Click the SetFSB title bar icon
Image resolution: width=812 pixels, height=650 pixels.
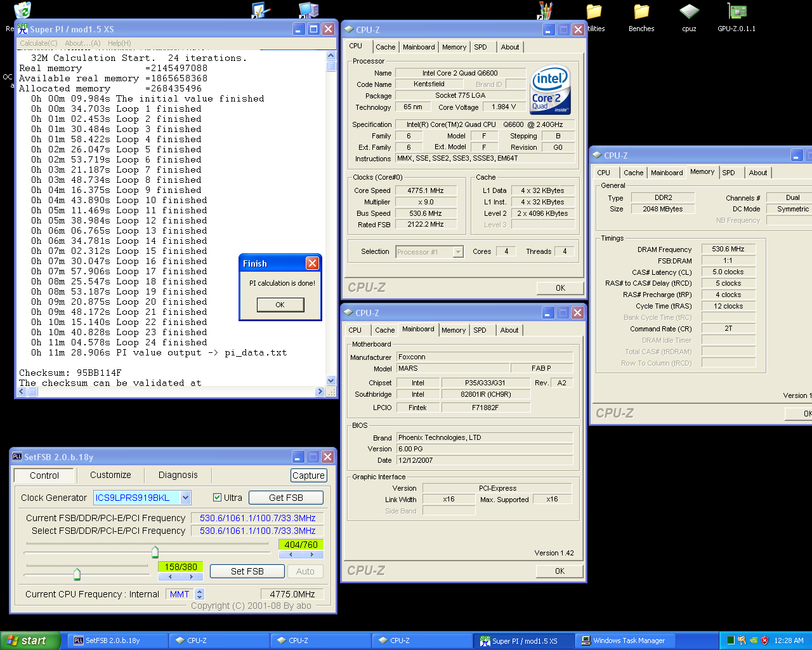(17, 456)
